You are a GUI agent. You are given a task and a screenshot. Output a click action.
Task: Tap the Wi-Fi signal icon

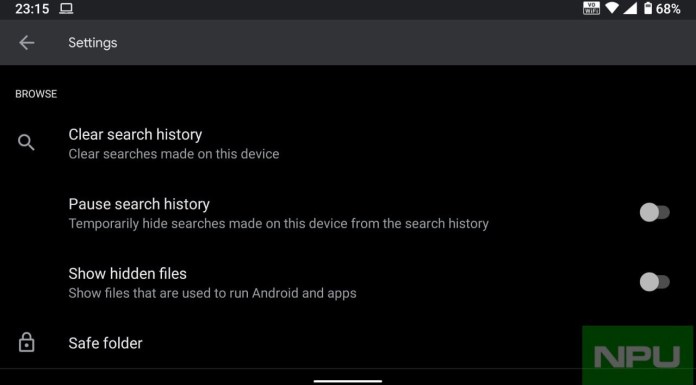[x=612, y=8]
